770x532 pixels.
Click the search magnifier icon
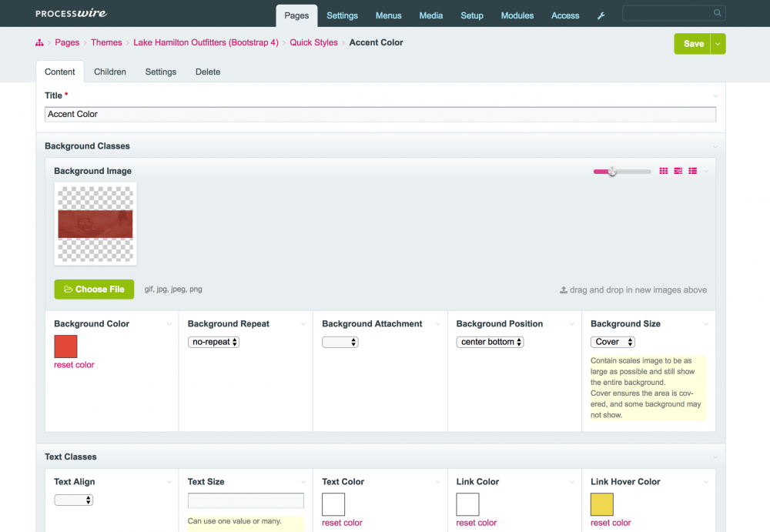click(x=717, y=13)
